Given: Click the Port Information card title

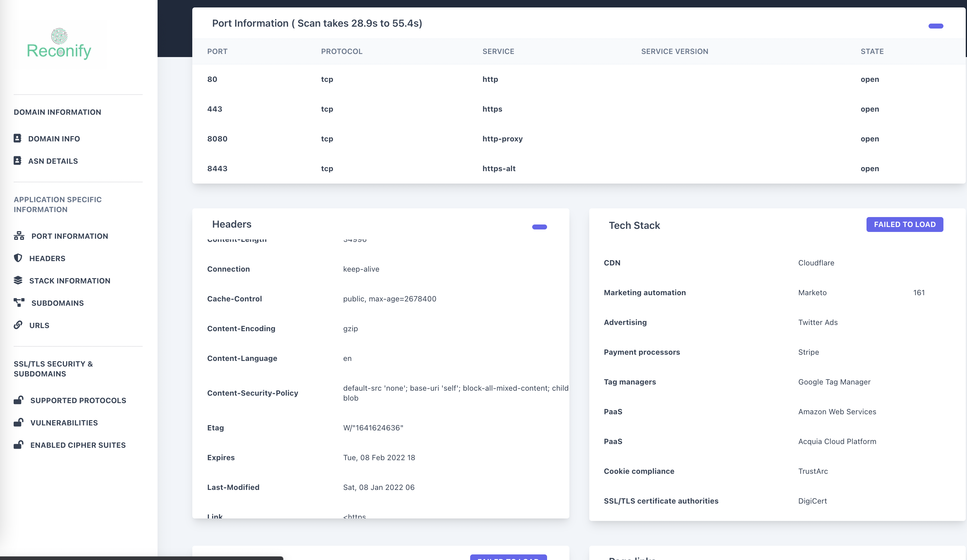Looking at the screenshot, I should [317, 23].
